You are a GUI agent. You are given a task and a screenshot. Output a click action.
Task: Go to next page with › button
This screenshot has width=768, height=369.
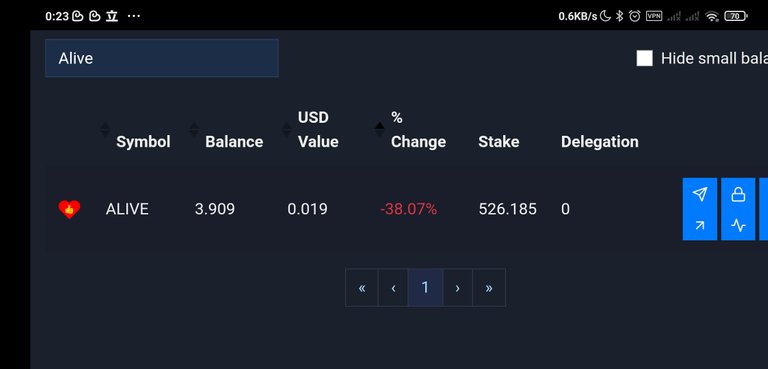[457, 288]
